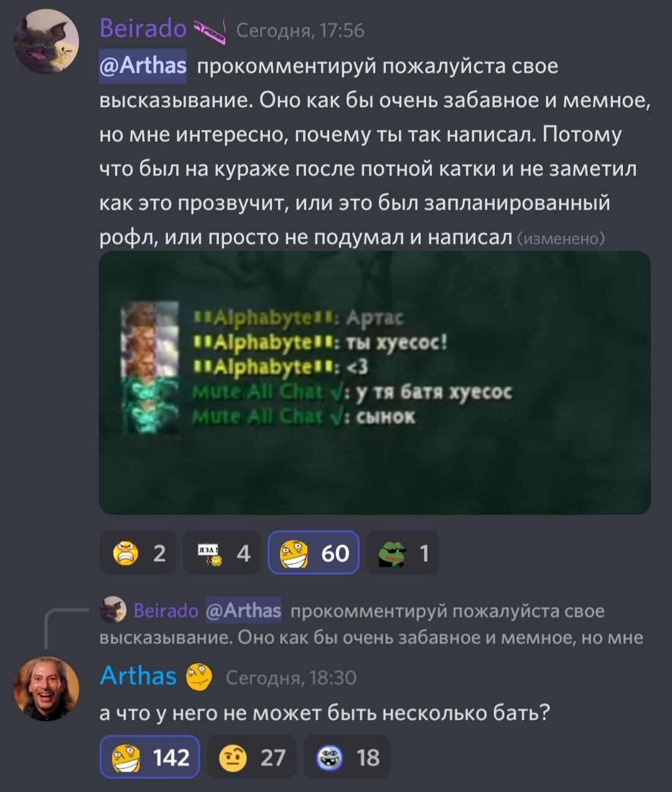
Task: Add the Pepe sunglasses reaction with 1
Action: [403, 552]
